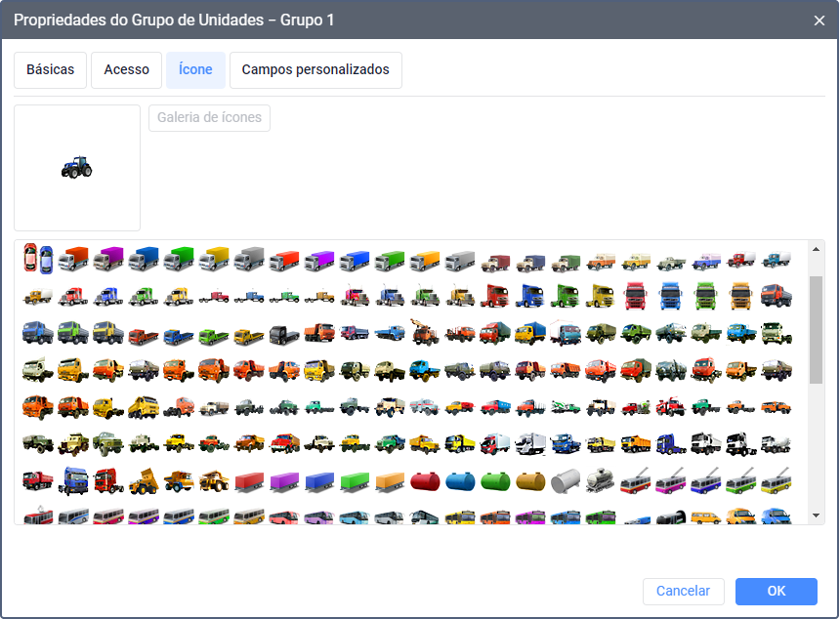840x619 pixels.
Task: Pick the gray-cargo box truck icon
Action: coord(250,259)
